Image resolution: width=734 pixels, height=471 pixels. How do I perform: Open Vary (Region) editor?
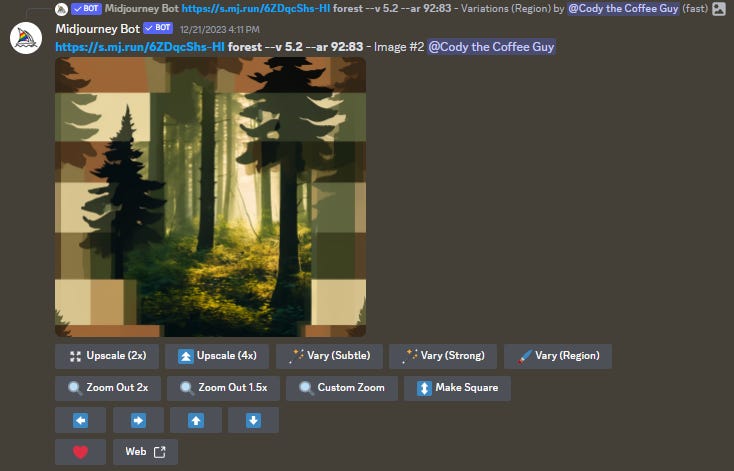click(558, 356)
